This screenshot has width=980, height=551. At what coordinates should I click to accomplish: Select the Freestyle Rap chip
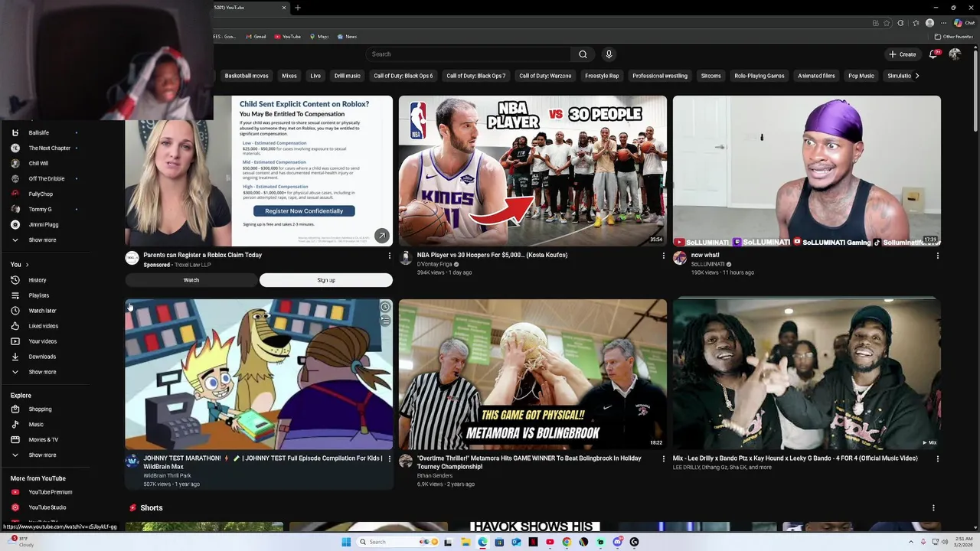[602, 76]
